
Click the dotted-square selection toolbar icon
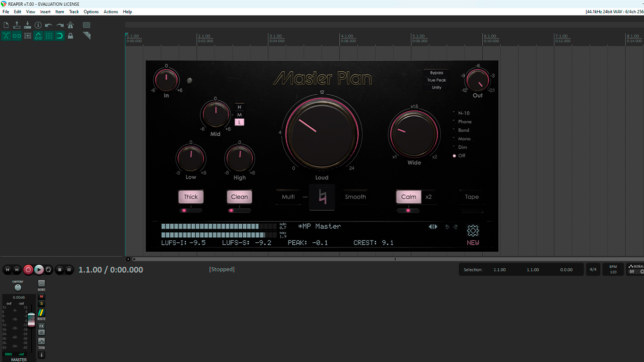tap(87, 25)
